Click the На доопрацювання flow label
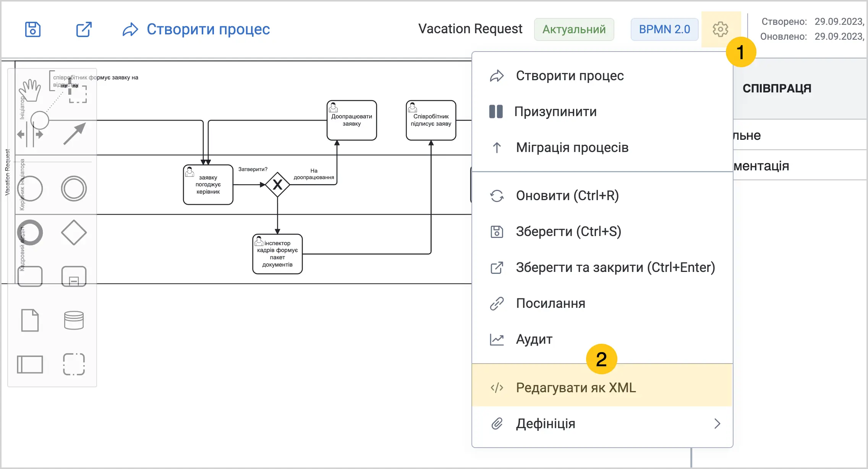 tap(314, 174)
